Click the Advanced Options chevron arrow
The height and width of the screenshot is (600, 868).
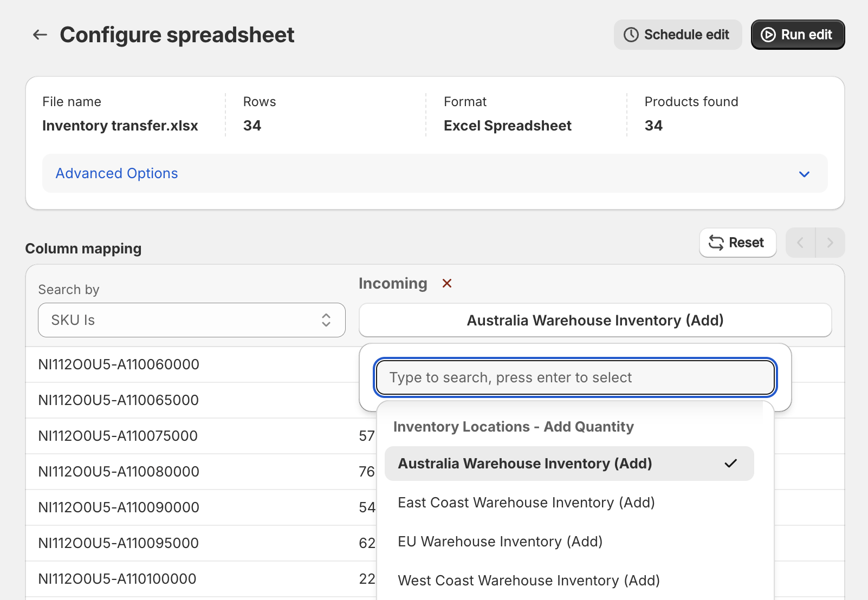point(804,174)
